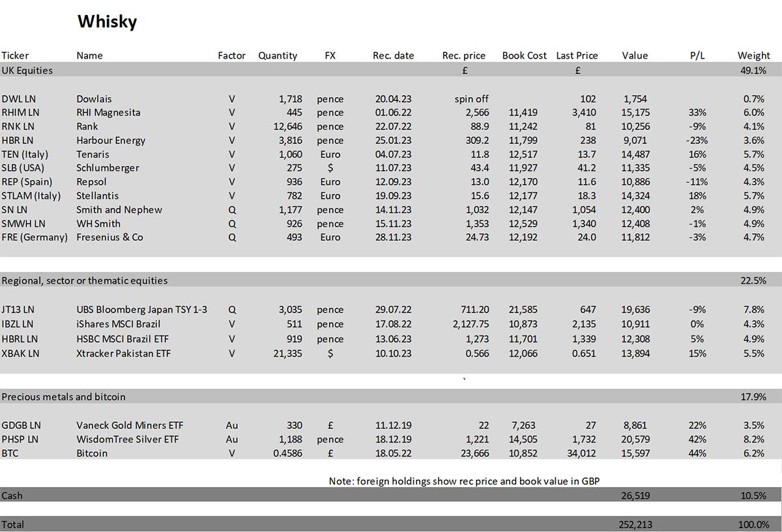
Task: Click the JT13 LN ticker
Action: point(18,309)
